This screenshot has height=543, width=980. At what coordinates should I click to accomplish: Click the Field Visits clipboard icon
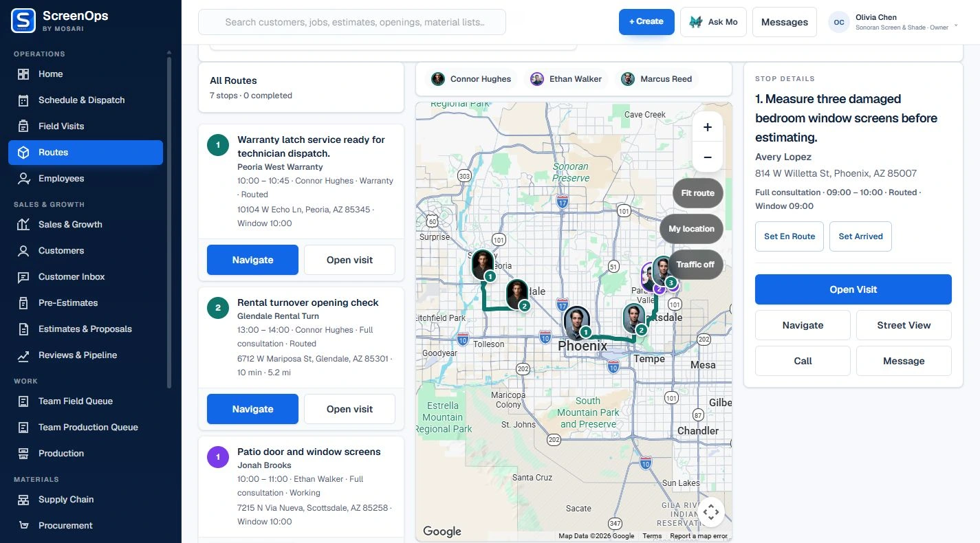point(23,126)
